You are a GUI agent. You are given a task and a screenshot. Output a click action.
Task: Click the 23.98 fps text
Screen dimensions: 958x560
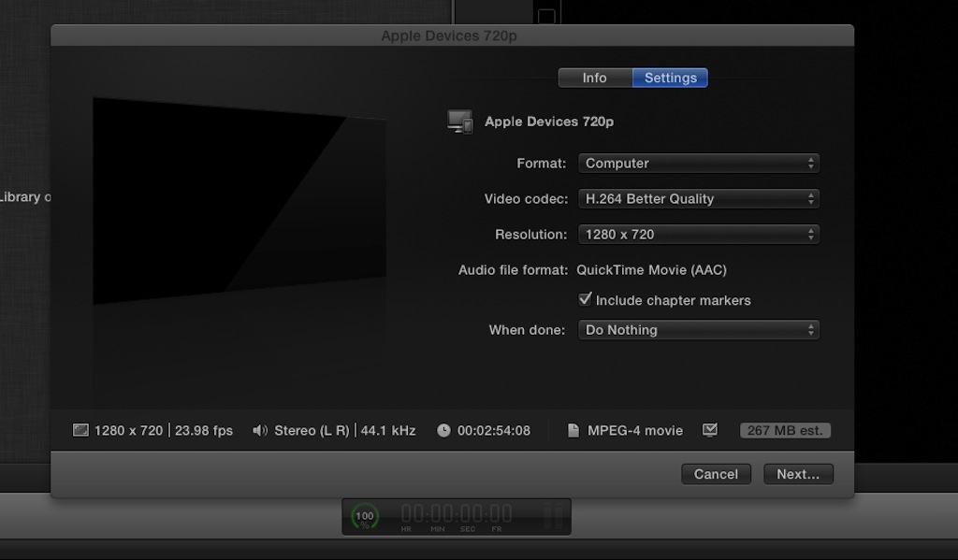203,431
